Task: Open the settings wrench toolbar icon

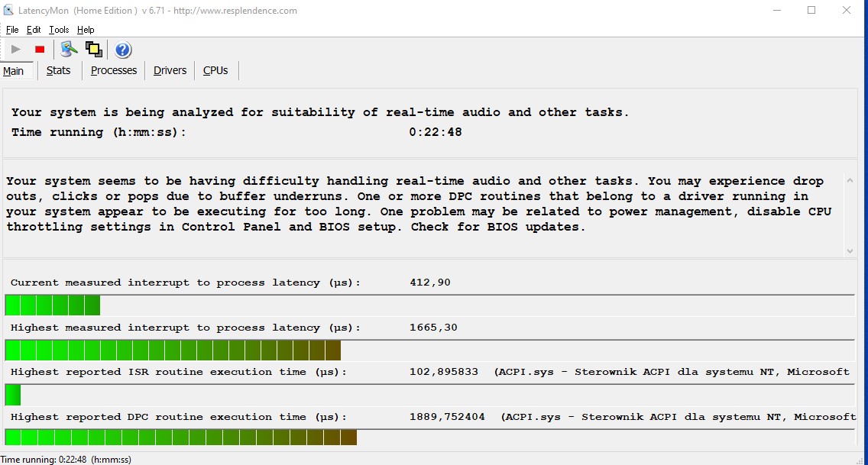Action: point(68,49)
